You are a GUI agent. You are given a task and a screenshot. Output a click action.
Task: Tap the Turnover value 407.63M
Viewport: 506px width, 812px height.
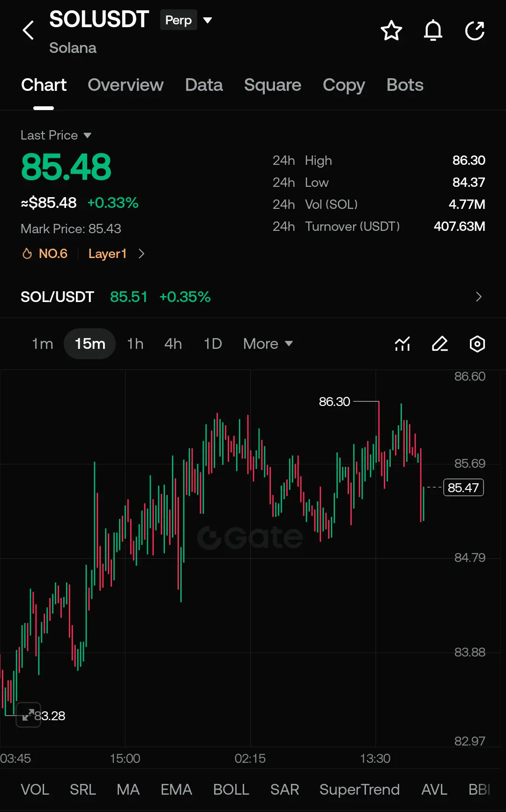tap(459, 227)
